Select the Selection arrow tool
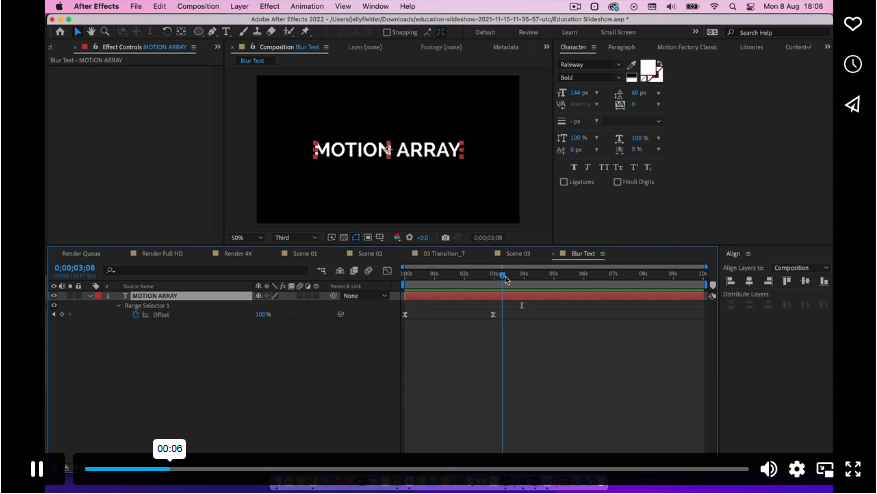Image resolution: width=877 pixels, height=494 pixels. (x=78, y=32)
